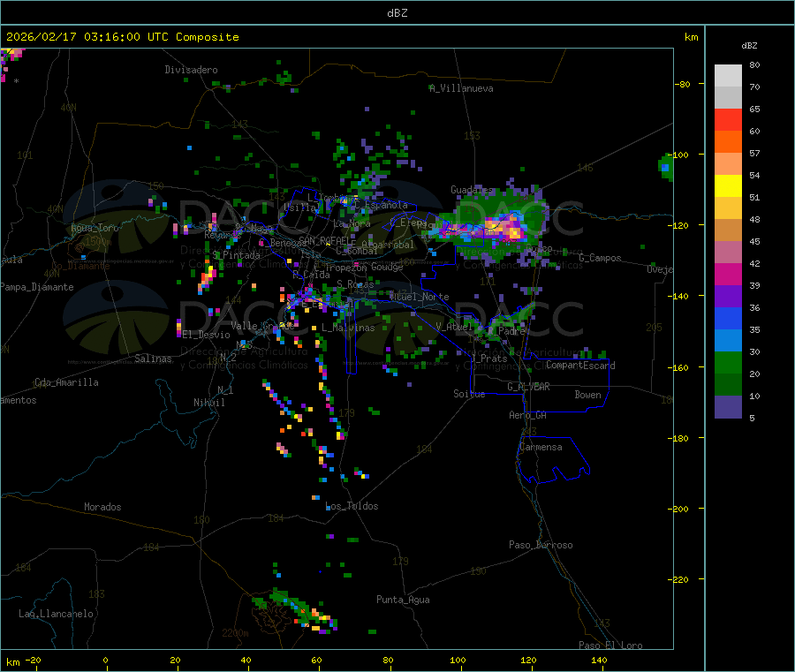Select the red 65 dBZ legend swatch
This screenshot has width=795, height=672.
pyautogui.click(x=728, y=119)
